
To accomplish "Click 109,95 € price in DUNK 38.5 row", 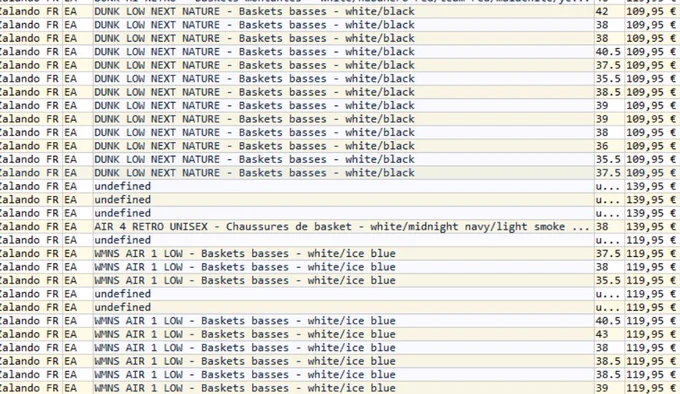I will pyautogui.click(x=651, y=92).
